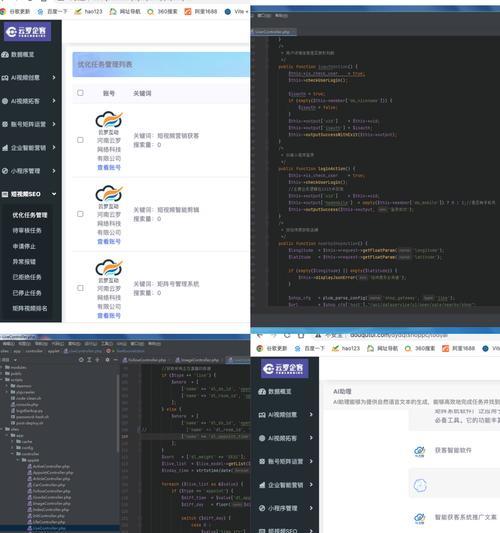The height and width of the screenshot is (533, 500).
Task: Click 百度一下 favicon in top-left bookmarks bar
Action: point(40,12)
